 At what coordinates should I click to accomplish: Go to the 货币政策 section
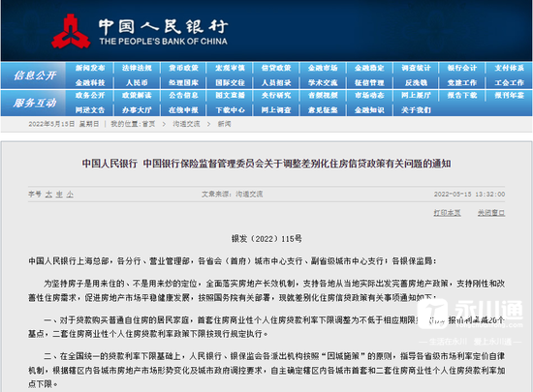point(183,68)
